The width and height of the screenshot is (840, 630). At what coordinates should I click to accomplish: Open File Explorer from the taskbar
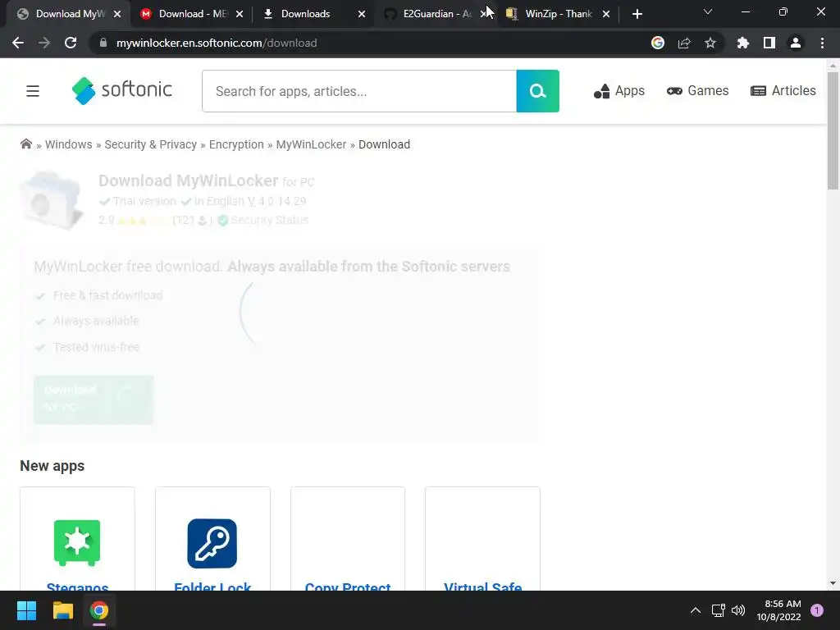62,610
